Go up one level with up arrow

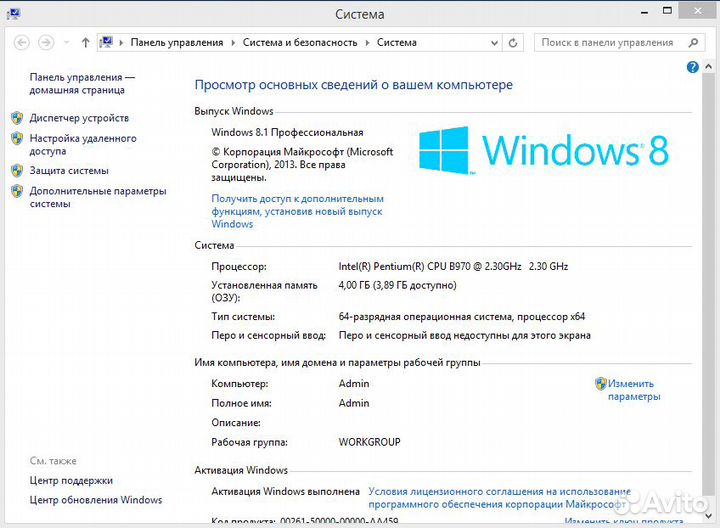(x=85, y=43)
